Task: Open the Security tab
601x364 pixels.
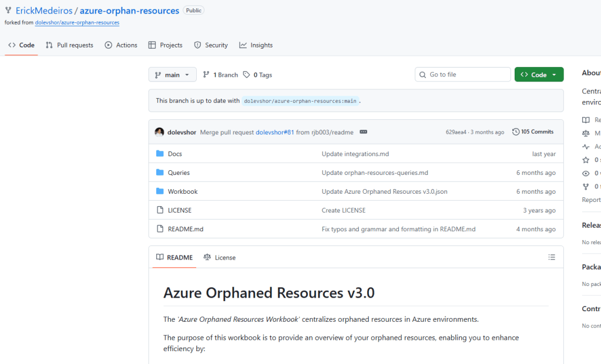Action: click(x=211, y=45)
